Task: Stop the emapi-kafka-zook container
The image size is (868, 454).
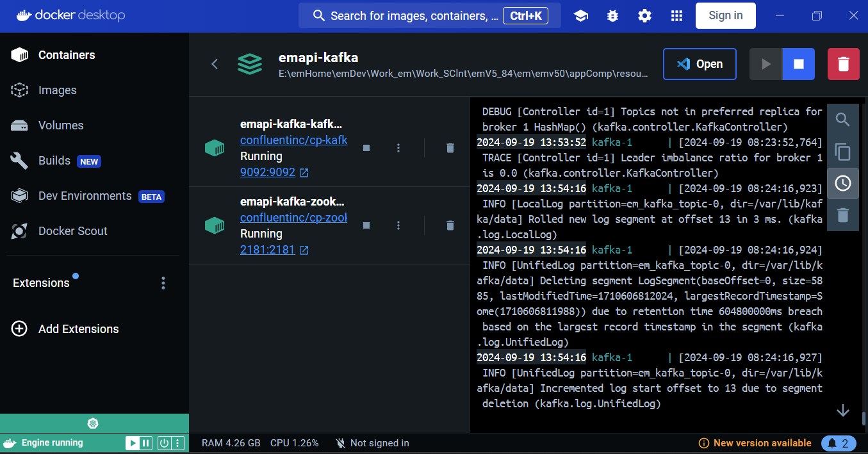Action: coord(366,225)
